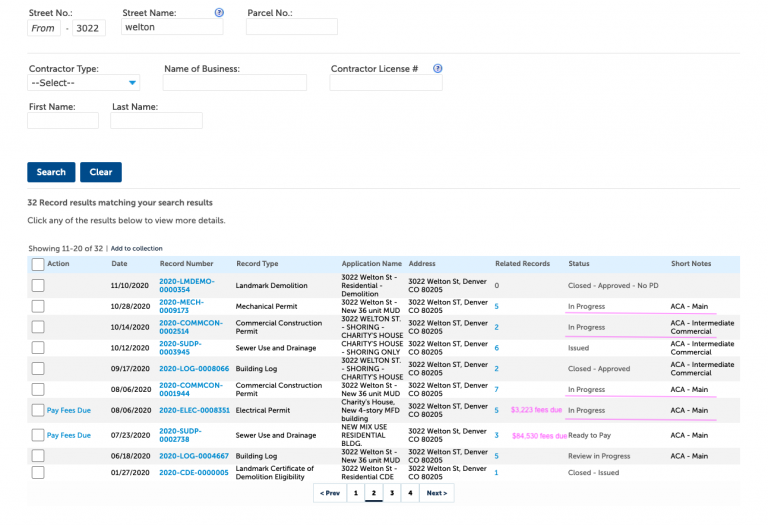The image size is (768, 525).
Task: Click Landmark Demolition record type cell
Action: [x=271, y=286]
